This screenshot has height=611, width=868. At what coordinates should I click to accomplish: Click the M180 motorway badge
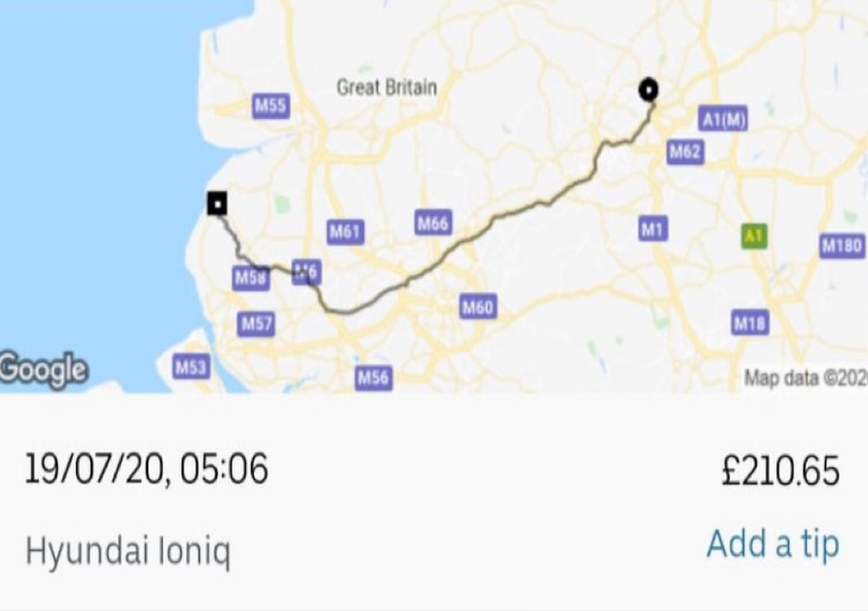coord(842,245)
